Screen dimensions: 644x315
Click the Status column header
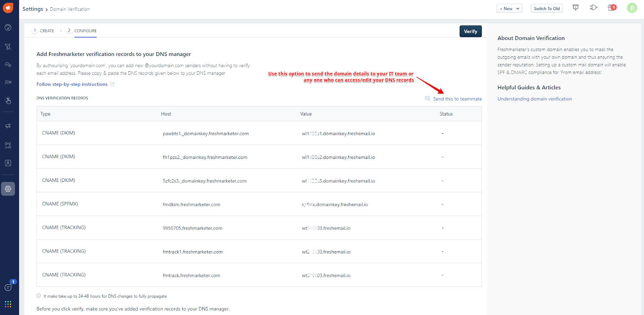point(446,114)
